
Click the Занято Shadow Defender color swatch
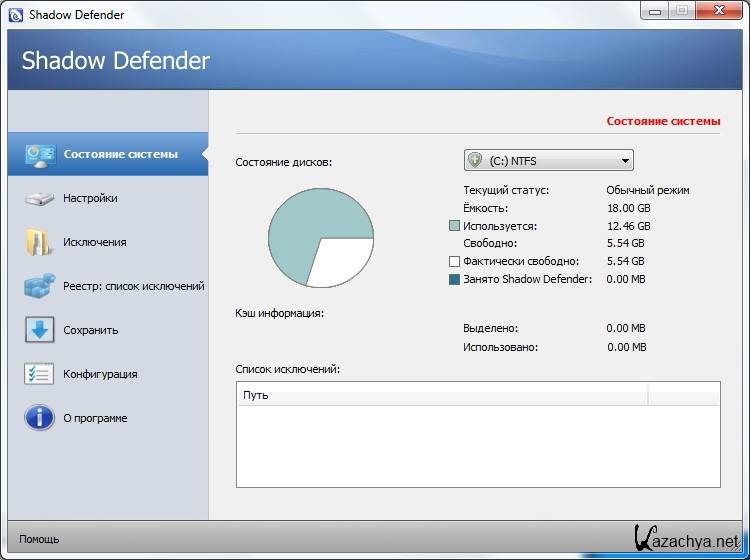[454, 279]
